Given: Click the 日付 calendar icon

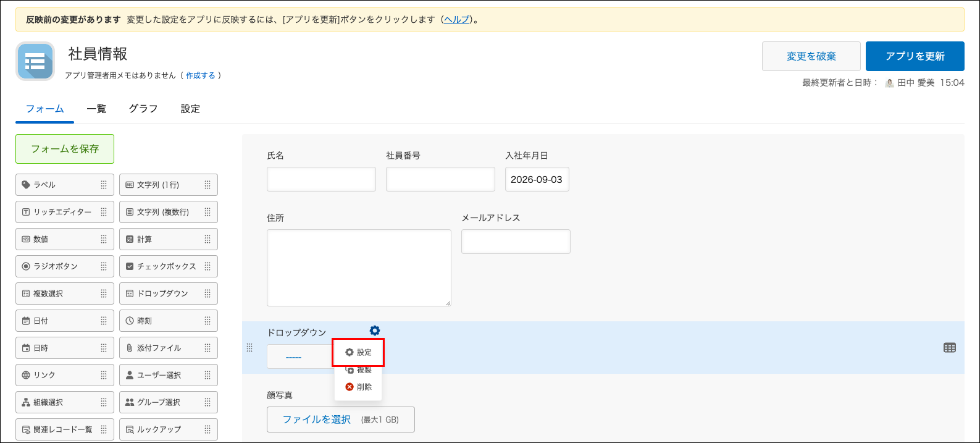Looking at the screenshot, I should click(26, 321).
